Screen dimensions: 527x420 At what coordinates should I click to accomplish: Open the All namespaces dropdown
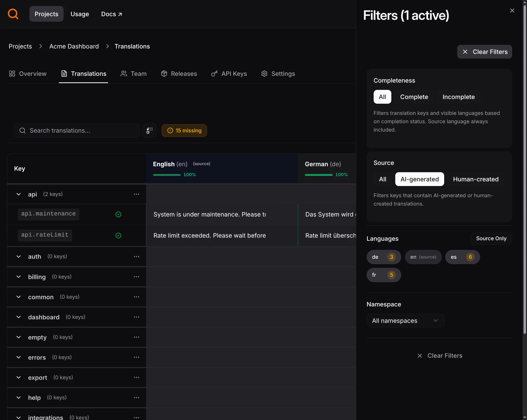click(x=405, y=321)
